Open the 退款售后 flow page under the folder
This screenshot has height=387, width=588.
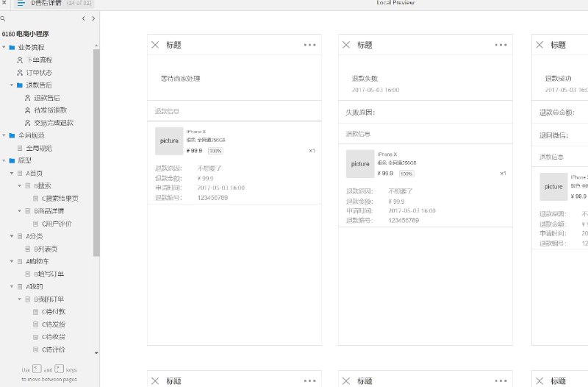point(46,98)
